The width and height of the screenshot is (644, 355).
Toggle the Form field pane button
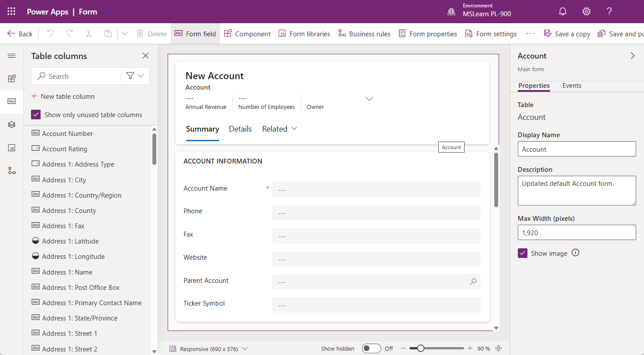[x=195, y=34]
